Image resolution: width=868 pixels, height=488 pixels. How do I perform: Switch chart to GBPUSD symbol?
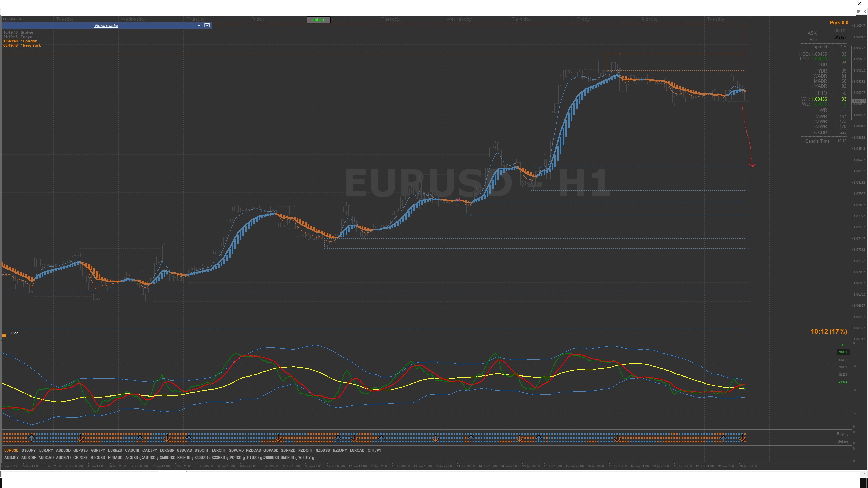tap(80, 450)
